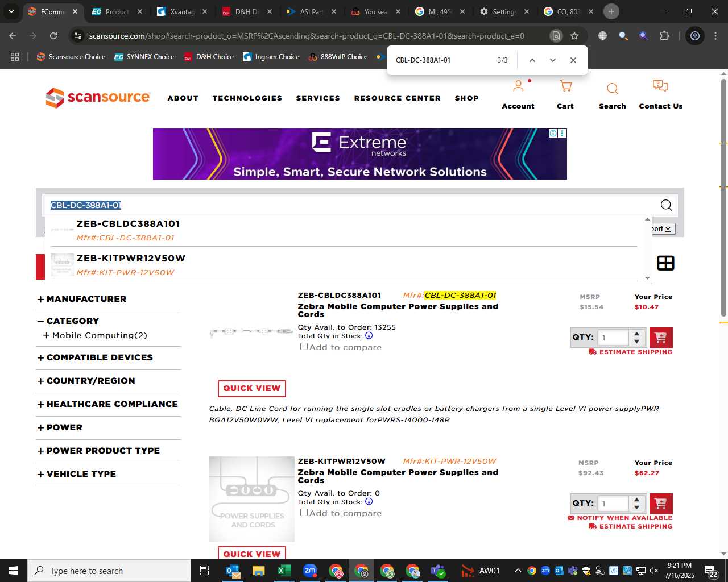Open Ingram Choice bookmark
Image resolution: width=728 pixels, height=582 pixels.
(271, 57)
